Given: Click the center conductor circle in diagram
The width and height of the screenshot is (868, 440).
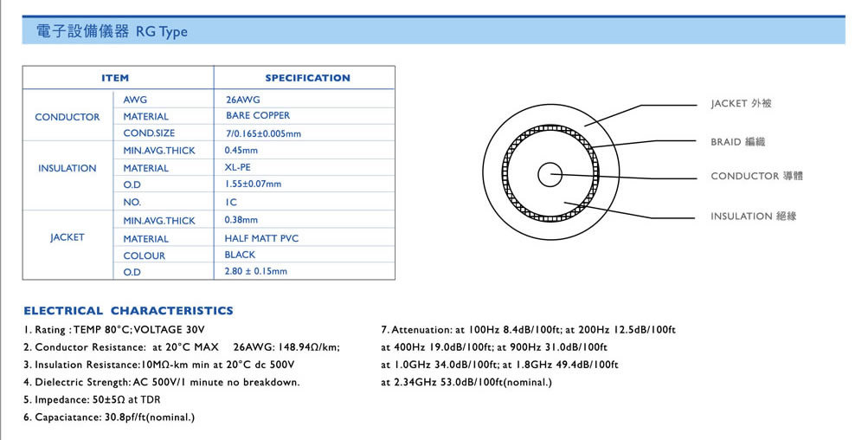Looking at the screenshot, I should [550, 175].
